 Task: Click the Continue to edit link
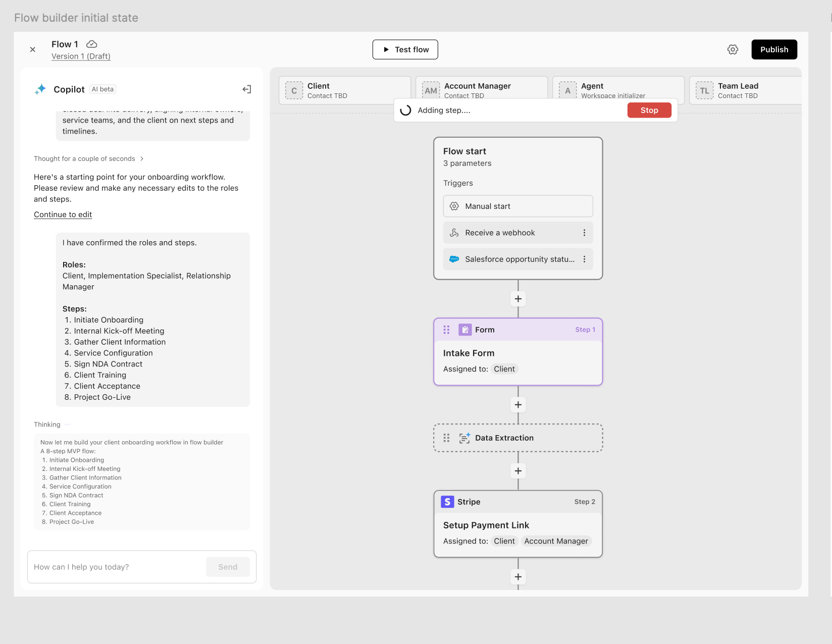coord(63,214)
